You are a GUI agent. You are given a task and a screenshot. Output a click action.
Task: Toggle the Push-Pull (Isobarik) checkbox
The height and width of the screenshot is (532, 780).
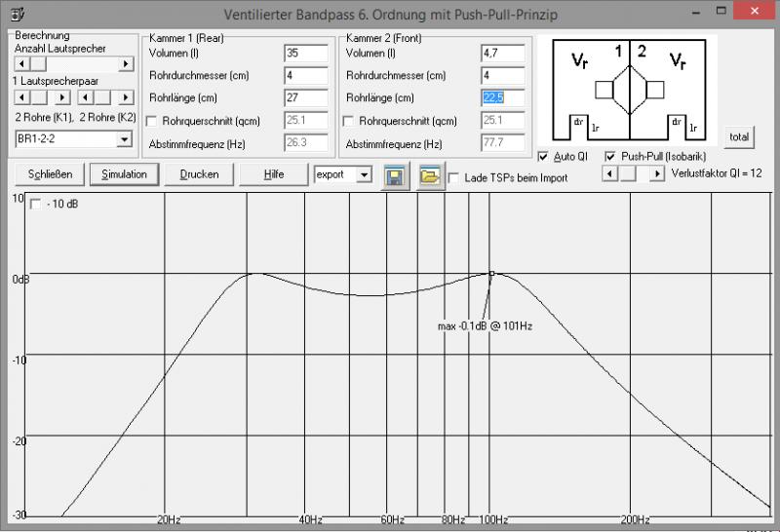coord(611,156)
